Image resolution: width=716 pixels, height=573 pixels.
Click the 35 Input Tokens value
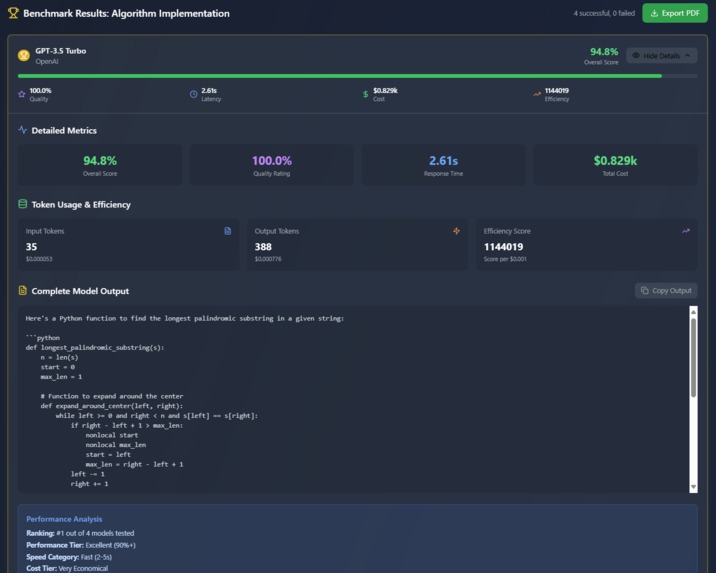click(x=31, y=247)
